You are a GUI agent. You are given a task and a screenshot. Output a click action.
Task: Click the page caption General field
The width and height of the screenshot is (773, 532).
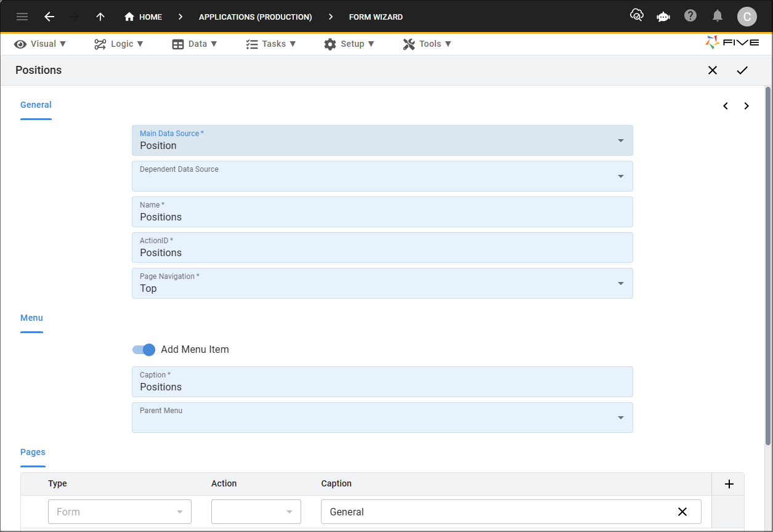[511, 512]
